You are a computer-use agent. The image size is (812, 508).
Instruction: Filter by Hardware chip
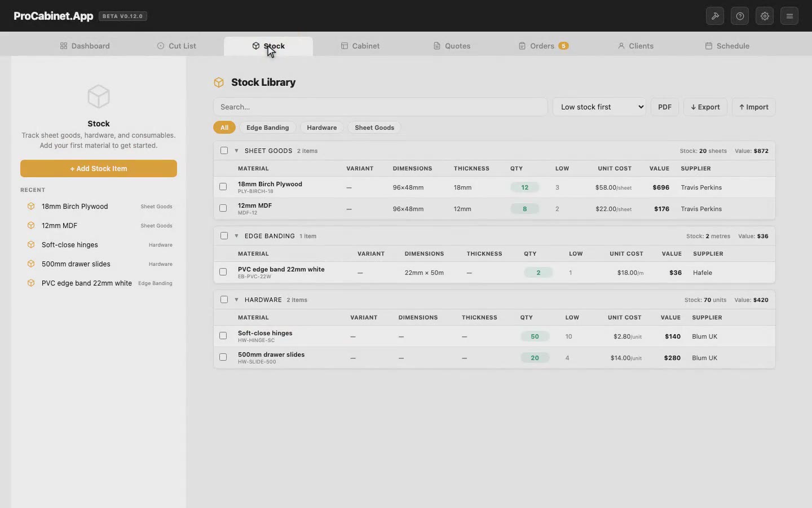click(322, 128)
